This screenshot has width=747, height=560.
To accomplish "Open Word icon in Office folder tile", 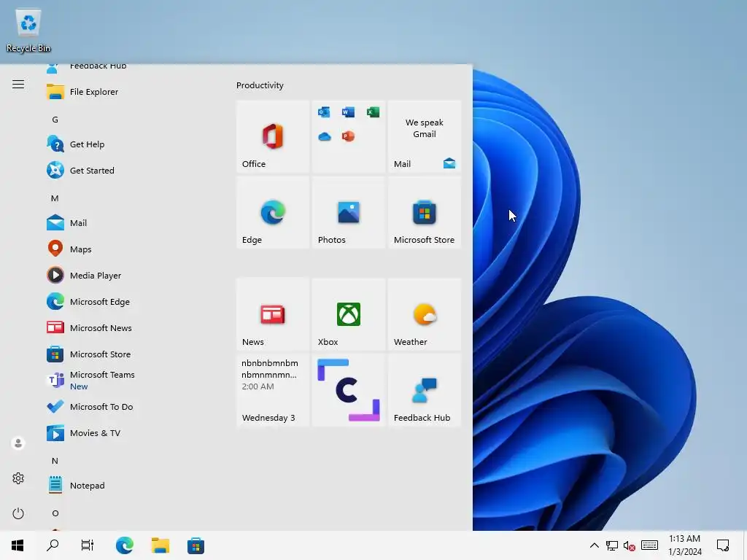I will pos(348,112).
